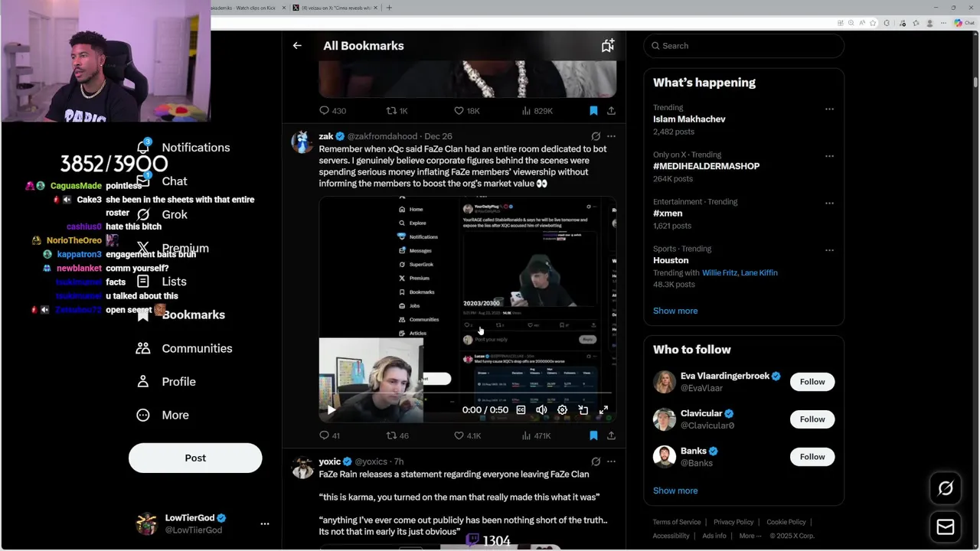
Task: Follow Banks
Action: [812, 457]
